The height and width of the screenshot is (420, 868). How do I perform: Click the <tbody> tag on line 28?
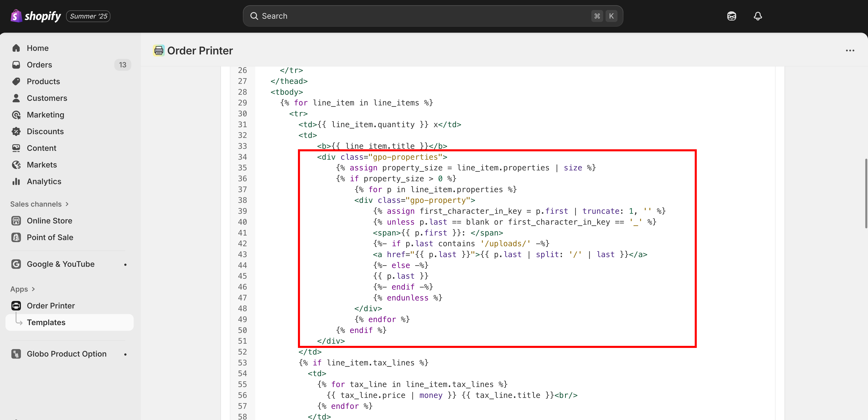(286, 92)
